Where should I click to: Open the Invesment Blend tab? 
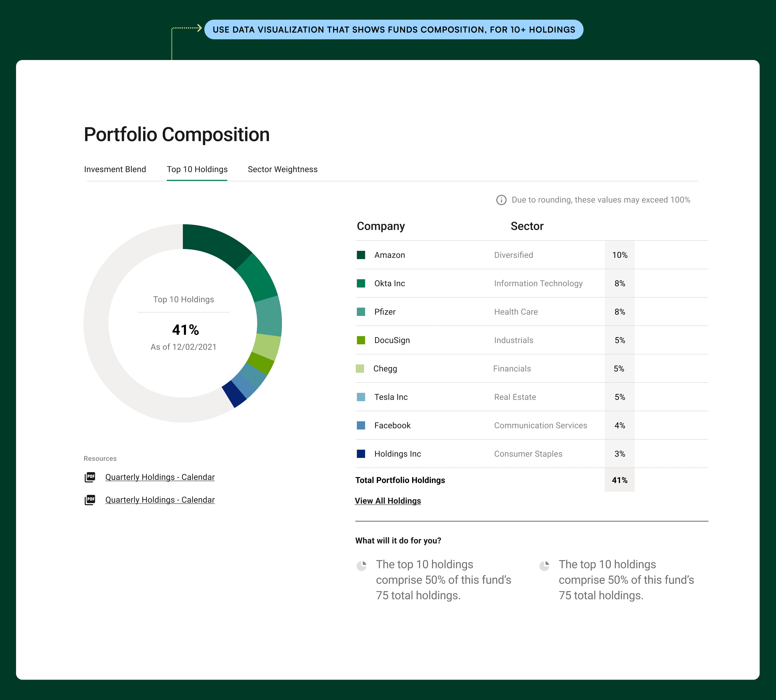[x=115, y=169]
